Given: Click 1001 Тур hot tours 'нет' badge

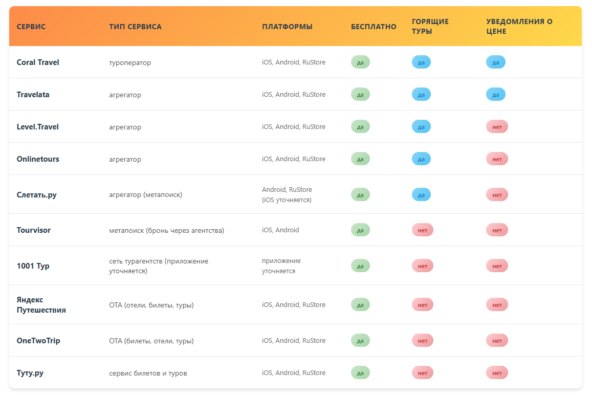Looking at the screenshot, I should 422,266.
